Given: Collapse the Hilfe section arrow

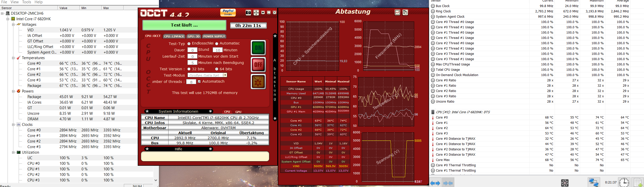Looking at the screenshot, I should pos(210,149).
